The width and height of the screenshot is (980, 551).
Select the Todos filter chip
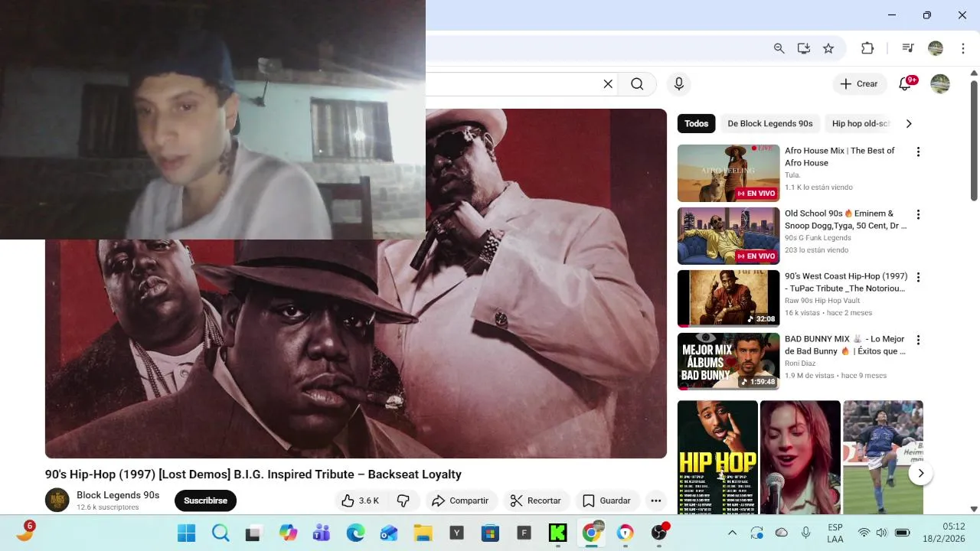(696, 124)
